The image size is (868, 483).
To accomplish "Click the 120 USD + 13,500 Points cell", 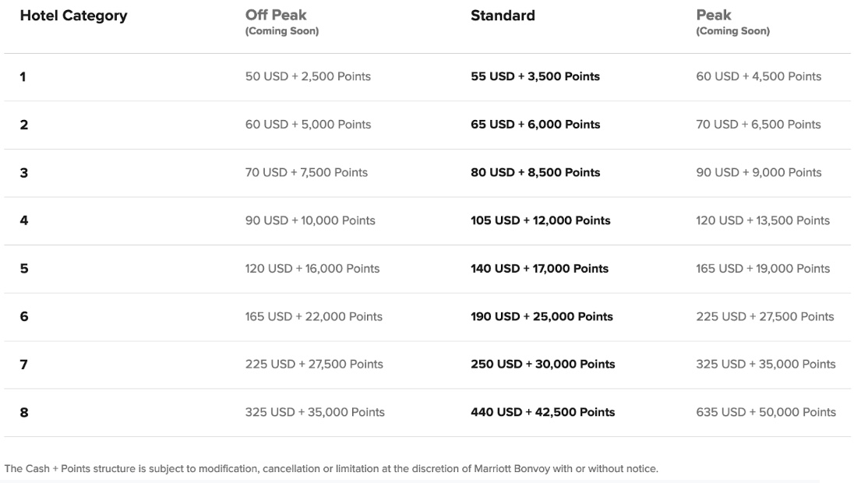I will click(x=763, y=220).
